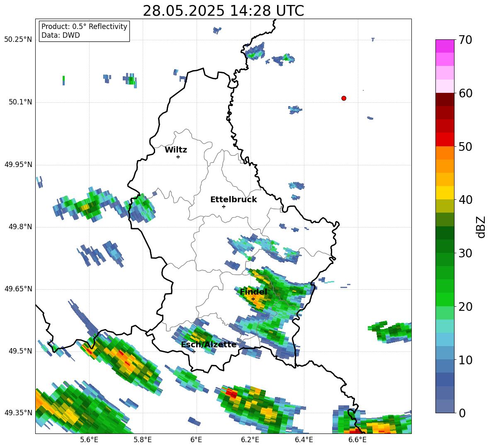Click the 49.95°N latitude label
Screen dimensions: 491x448
pos(18,164)
